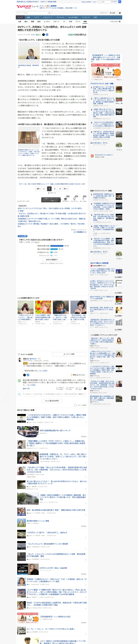Click うーん reaction count 360

[x=79, y=389]
